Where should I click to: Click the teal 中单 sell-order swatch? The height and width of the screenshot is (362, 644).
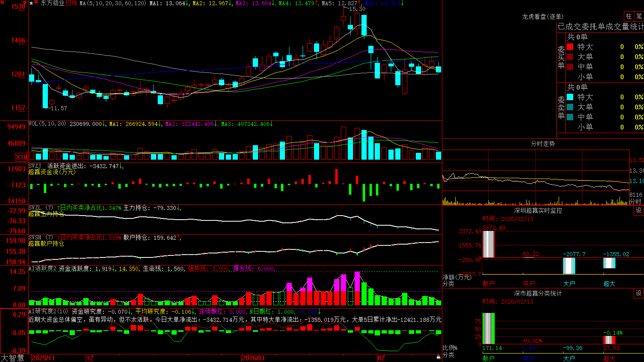(570, 117)
